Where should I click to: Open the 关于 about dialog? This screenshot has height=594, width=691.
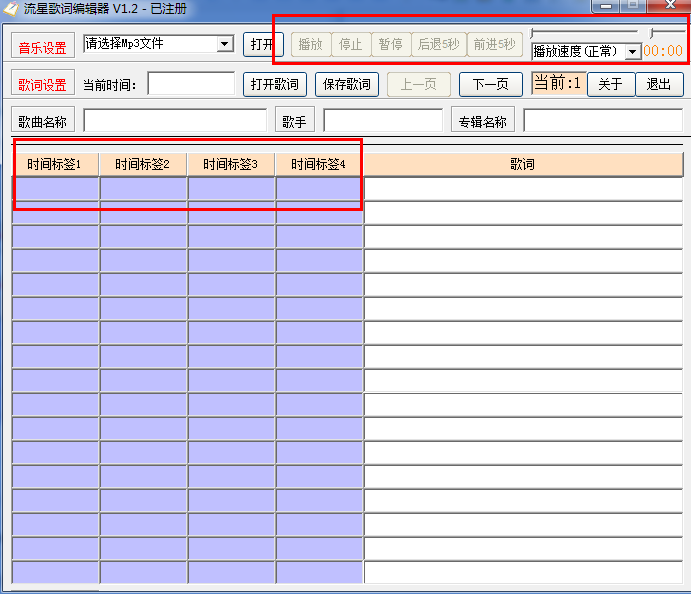click(x=611, y=84)
